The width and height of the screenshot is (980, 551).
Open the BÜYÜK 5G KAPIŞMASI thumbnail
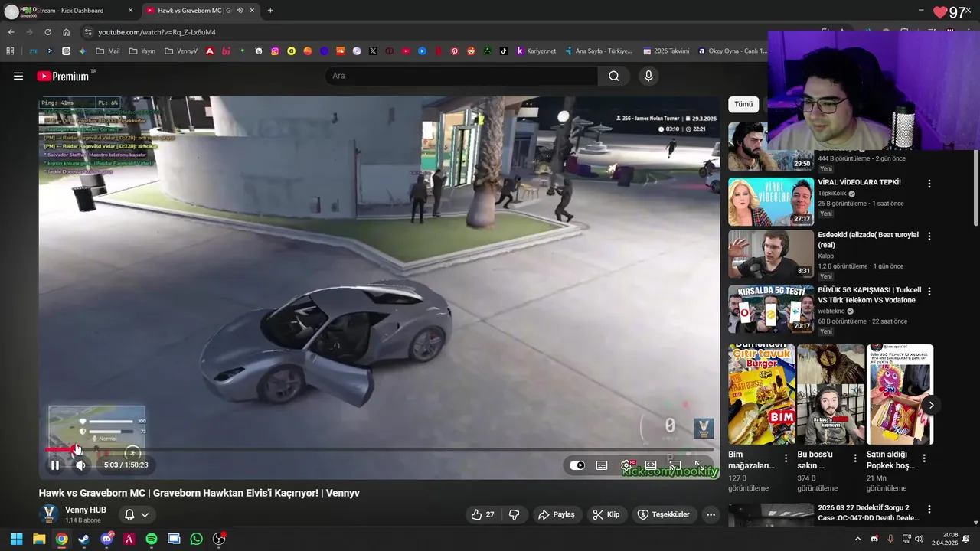pos(770,309)
